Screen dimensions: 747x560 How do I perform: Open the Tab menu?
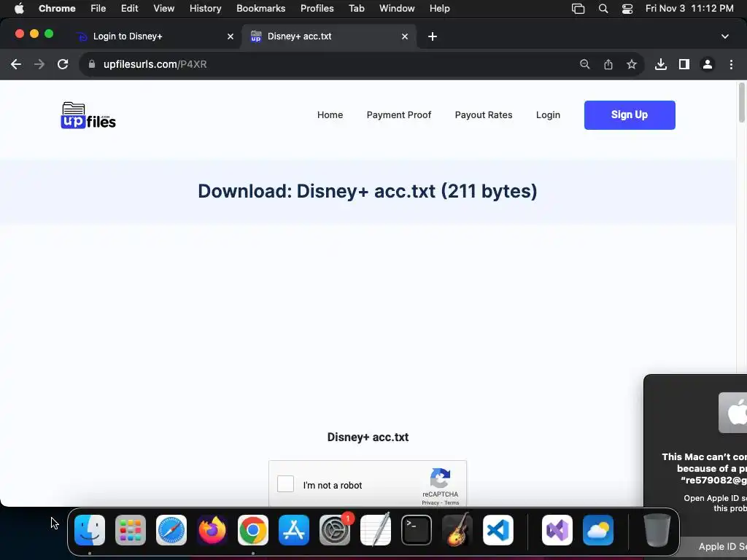(356, 9)
